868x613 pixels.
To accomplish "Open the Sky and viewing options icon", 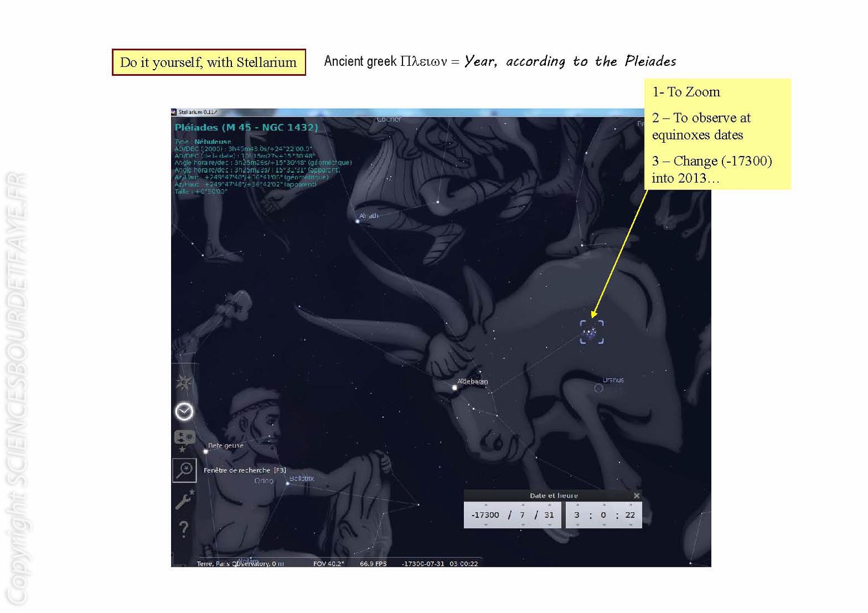I will (x=185, y=440).
